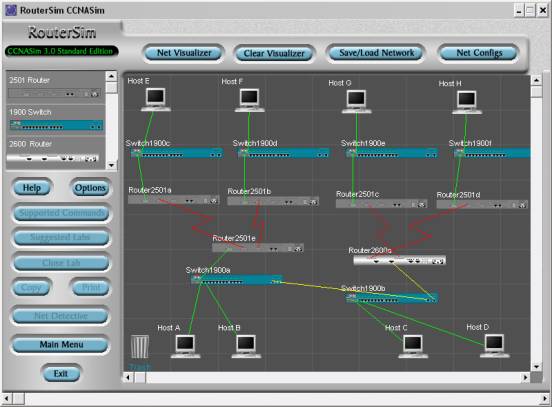
Task: Click the window bottom scroll right arrow
Action: (x=546, y=399)
